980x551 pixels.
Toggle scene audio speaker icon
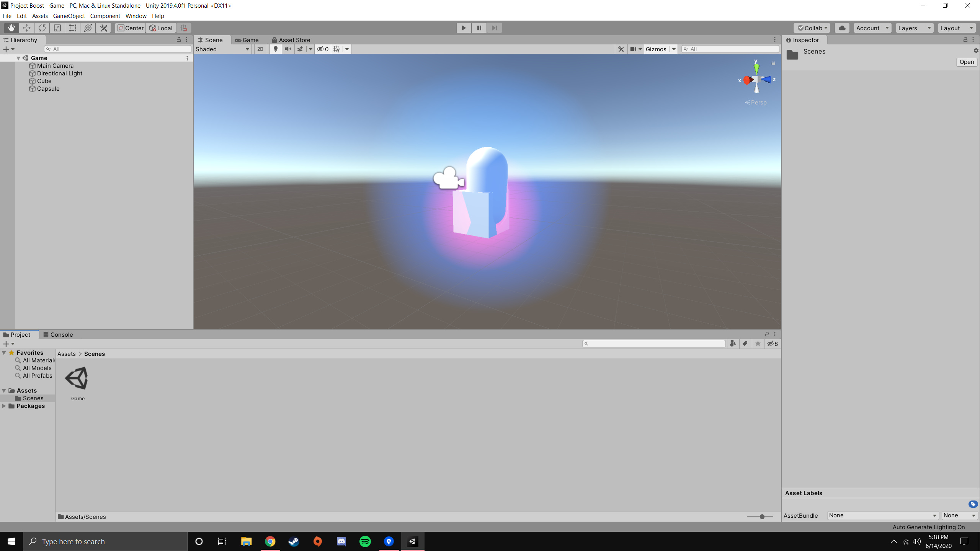pyautogui.click(x=287, y=49)
